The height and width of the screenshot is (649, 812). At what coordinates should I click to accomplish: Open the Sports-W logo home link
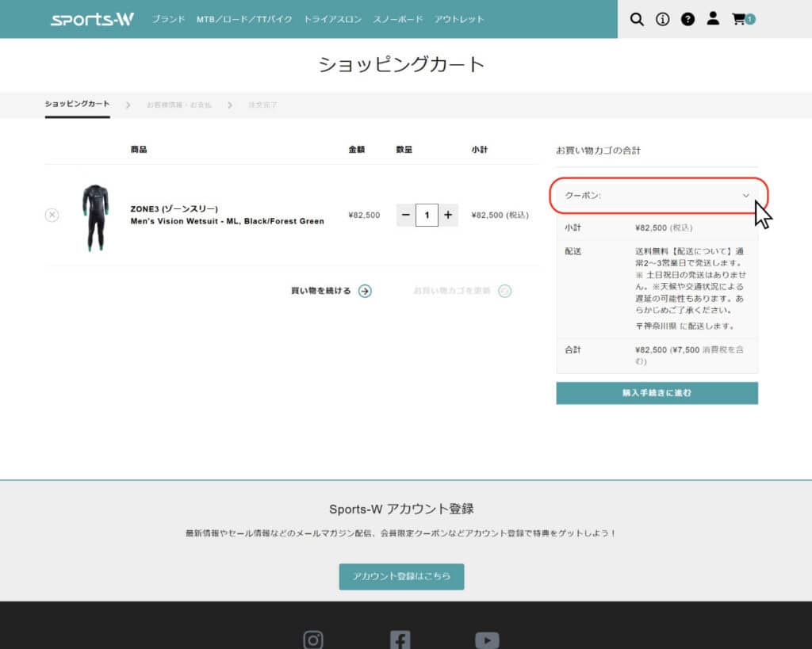point(92,19)
